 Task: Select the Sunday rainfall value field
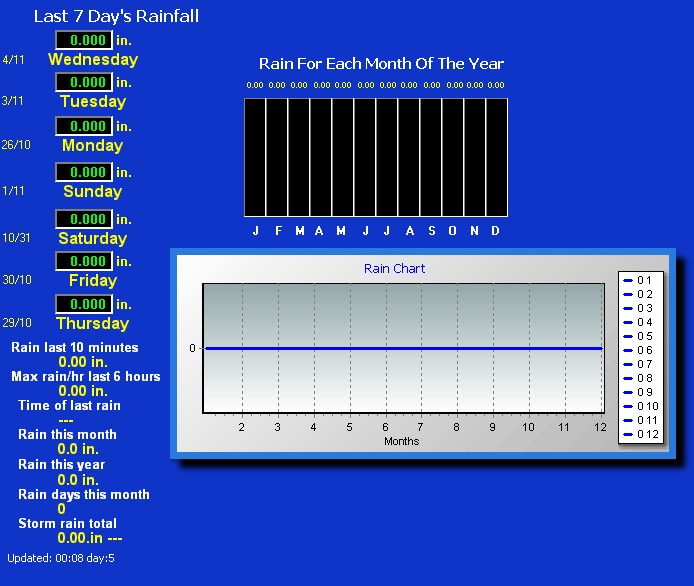click(x=83, y=172)
